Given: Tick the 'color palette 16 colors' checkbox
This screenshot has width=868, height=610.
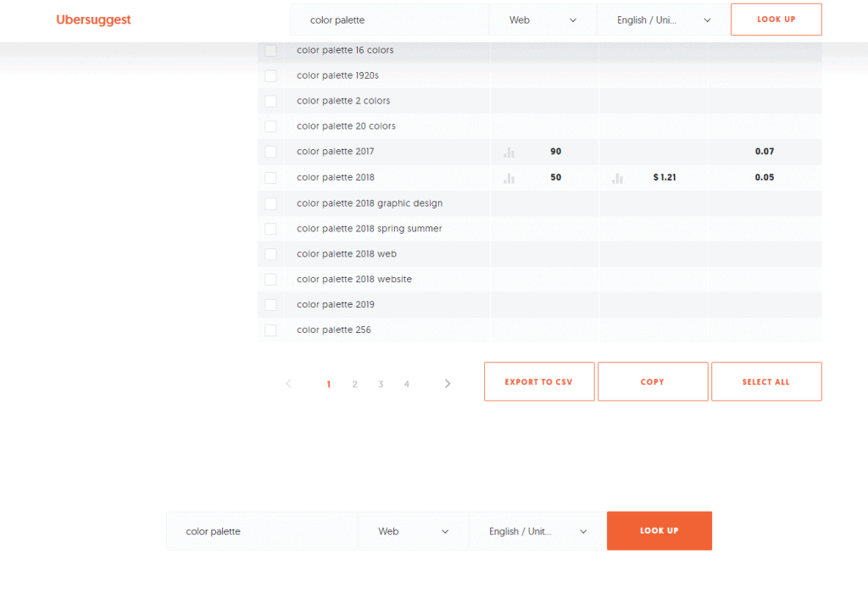Looking at the screenshot, I should pos(270,50).
